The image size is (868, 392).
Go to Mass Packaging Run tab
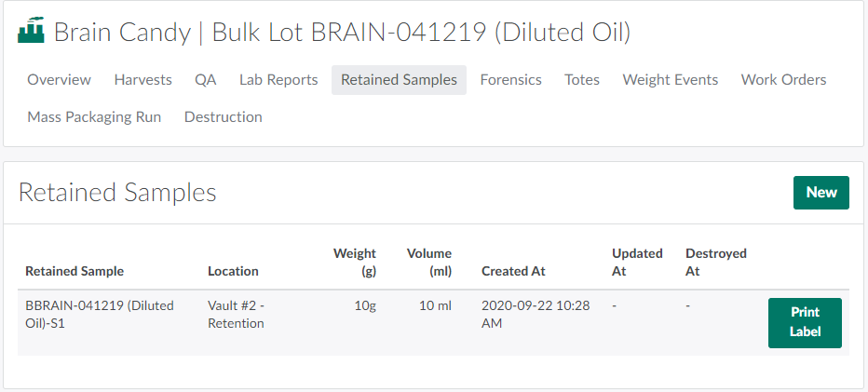coord(94,117)
